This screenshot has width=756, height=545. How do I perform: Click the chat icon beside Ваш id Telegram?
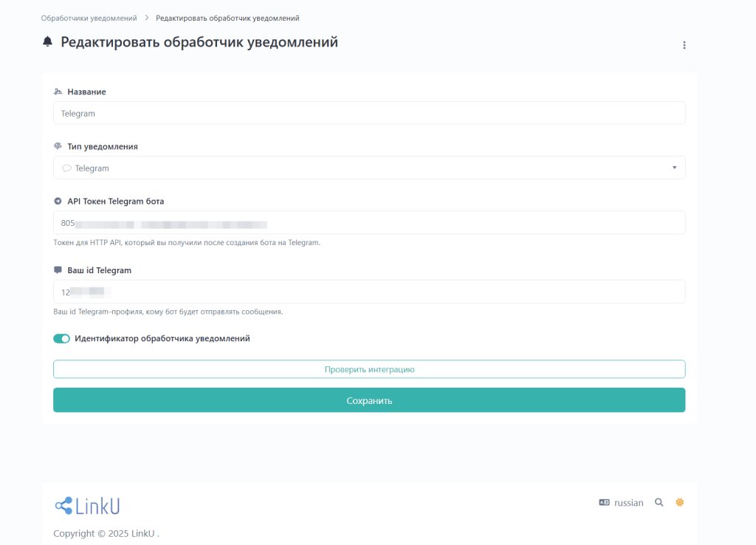(x=58, y=270)
